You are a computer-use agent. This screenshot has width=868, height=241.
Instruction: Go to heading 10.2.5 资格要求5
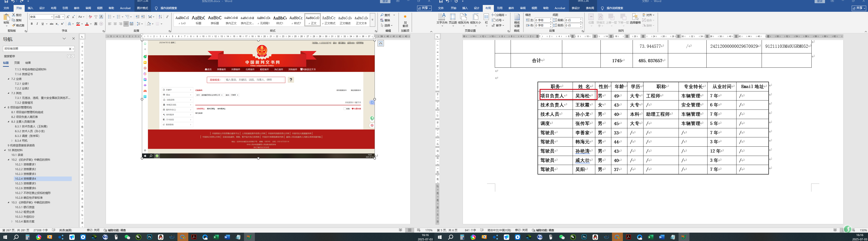pyautogui.click(x=25, y=183)
